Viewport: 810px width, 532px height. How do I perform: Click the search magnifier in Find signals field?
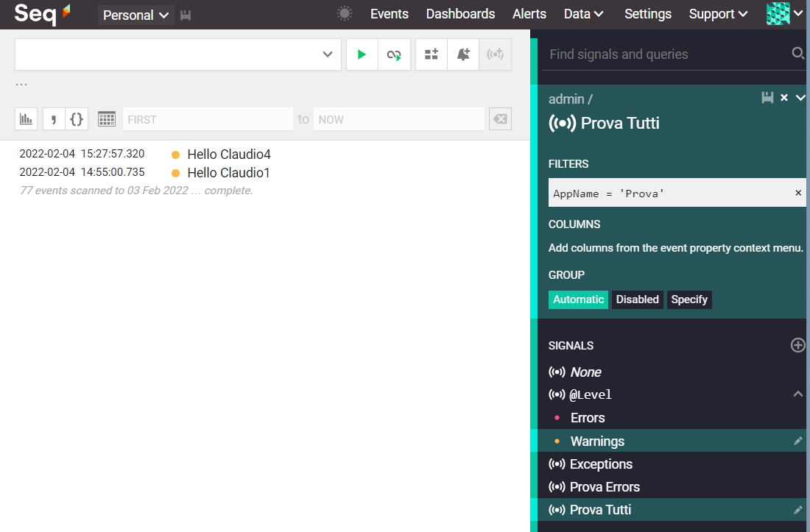(797, 54)
